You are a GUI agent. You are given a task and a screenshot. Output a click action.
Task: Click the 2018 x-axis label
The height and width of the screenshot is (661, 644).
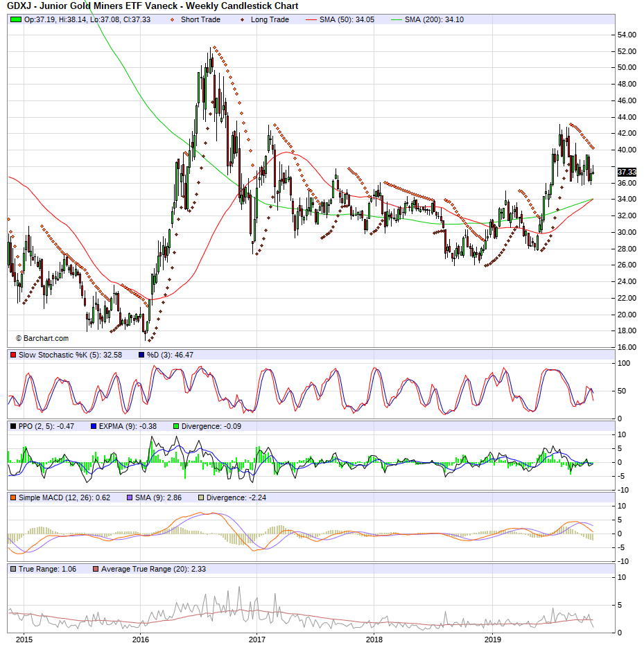pyautogui.click(x=374, y=640)
